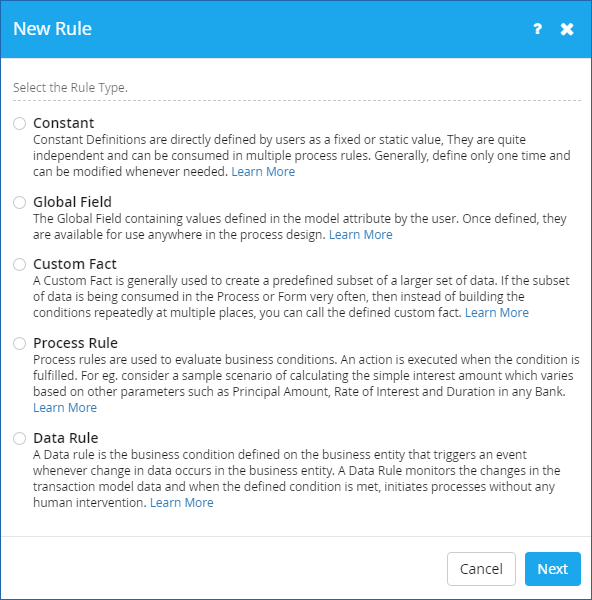Follow Learn More link under Custom Fact
Image resolution: width=592 pixels, height=600 pixels.
point(497,313)
